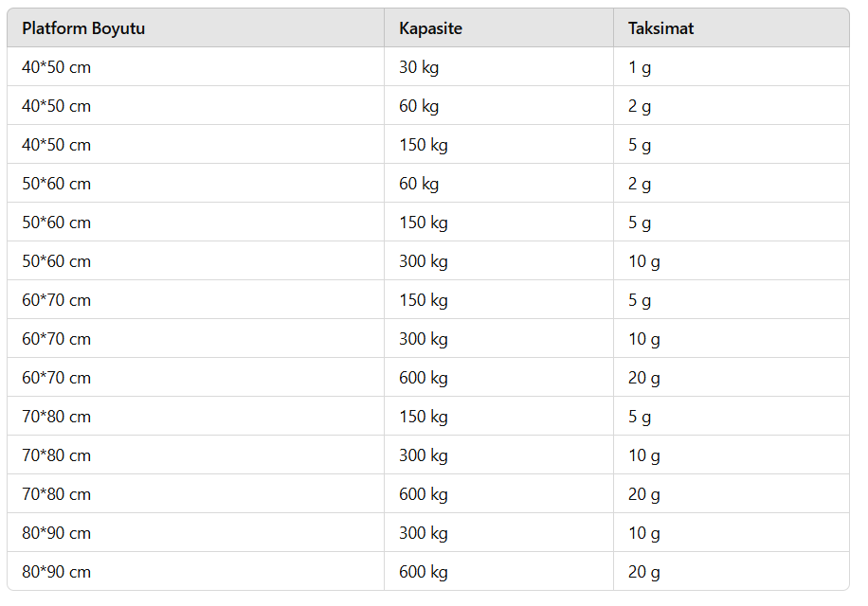Select the 60*70 cm row's 10 g cell

[732, 339]
